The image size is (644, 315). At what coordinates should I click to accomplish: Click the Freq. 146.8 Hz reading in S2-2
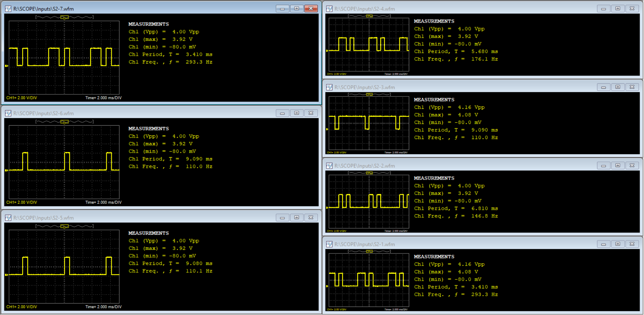click(456, 216)
